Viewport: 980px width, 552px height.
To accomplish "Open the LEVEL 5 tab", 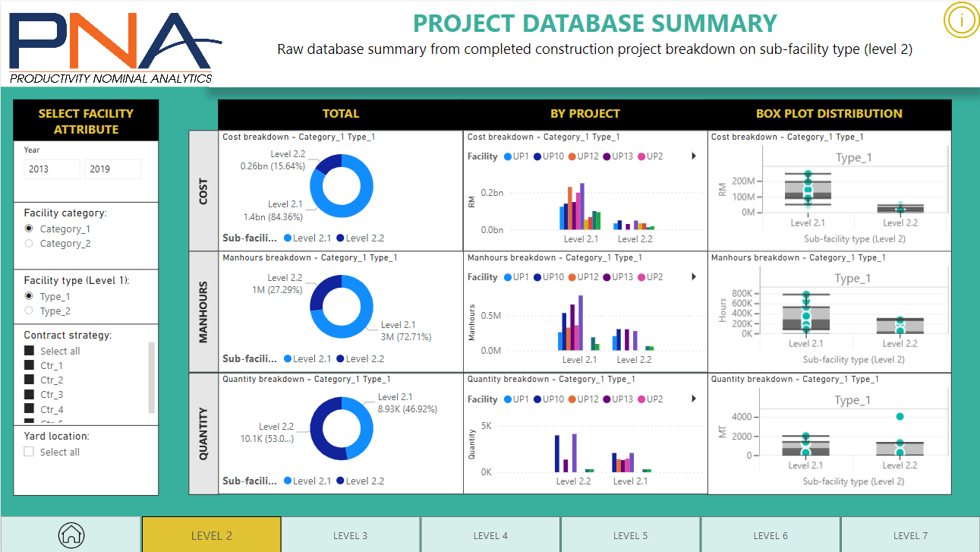I will (630, 535).
